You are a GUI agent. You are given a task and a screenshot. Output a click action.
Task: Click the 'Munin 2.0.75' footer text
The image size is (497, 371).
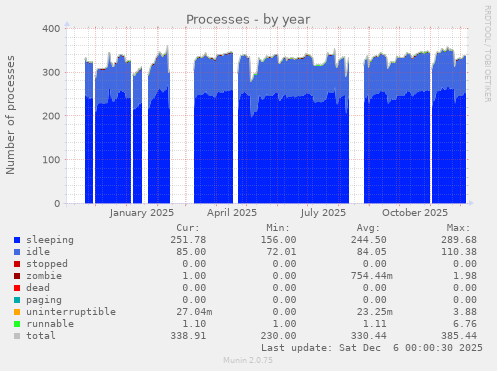point(248,360)
